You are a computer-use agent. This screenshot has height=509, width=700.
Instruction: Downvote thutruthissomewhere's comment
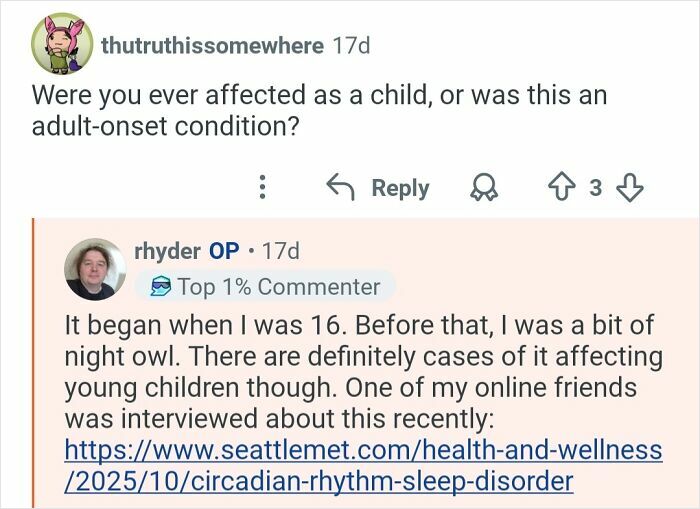(632, 187)
